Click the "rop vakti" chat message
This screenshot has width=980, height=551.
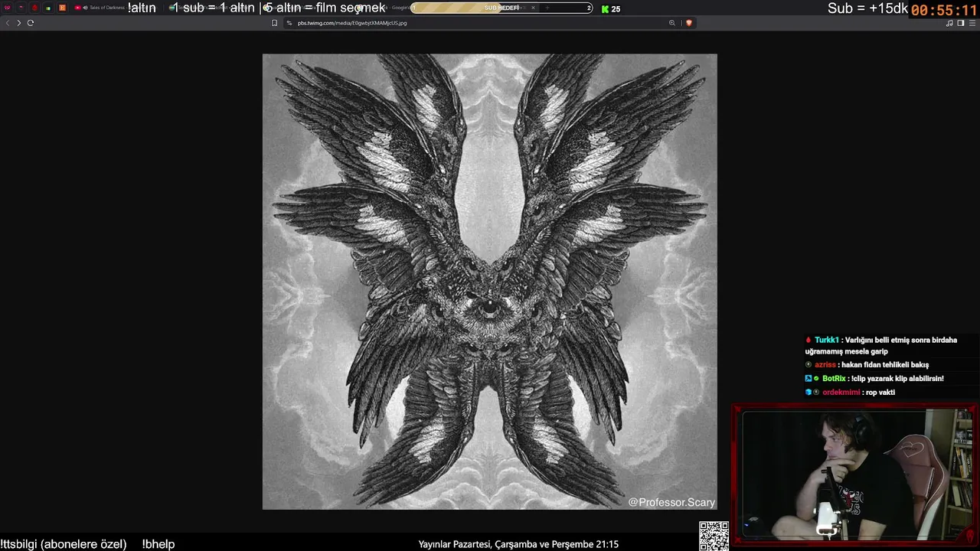click(880, 393)
